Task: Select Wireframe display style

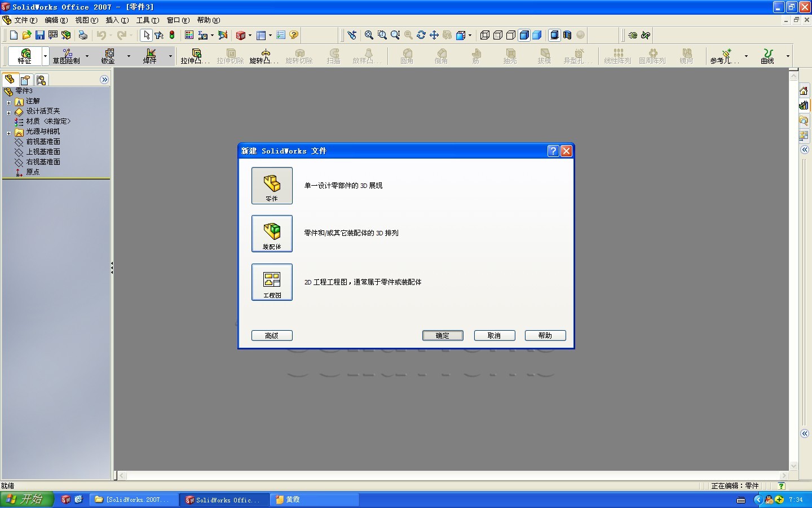Action: 485,35
